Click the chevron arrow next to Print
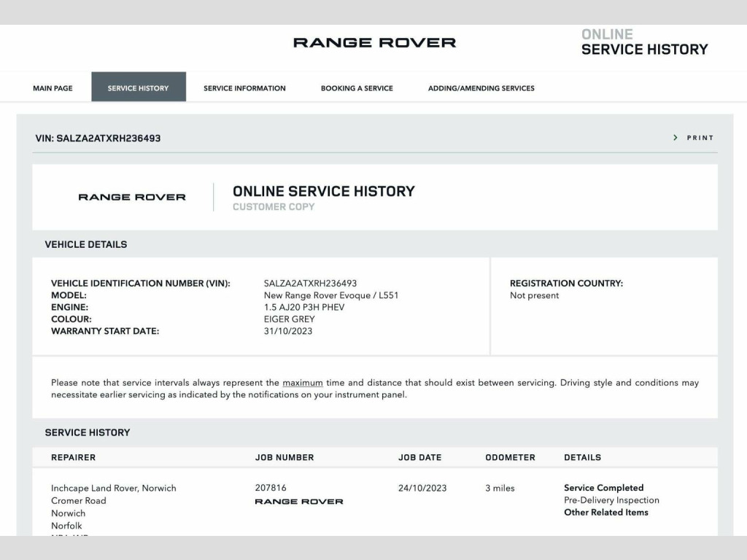747x560 pixels. click(676, 138)
